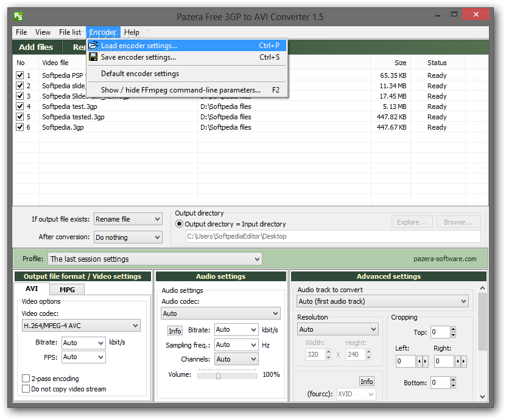
Task: Open the View menu
Action: [x=43, y=32]
